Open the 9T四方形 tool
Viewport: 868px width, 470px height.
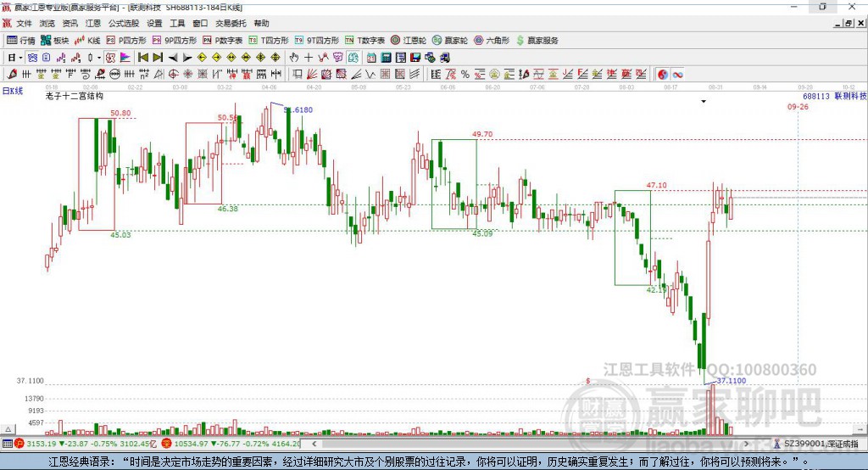point(317,41)
